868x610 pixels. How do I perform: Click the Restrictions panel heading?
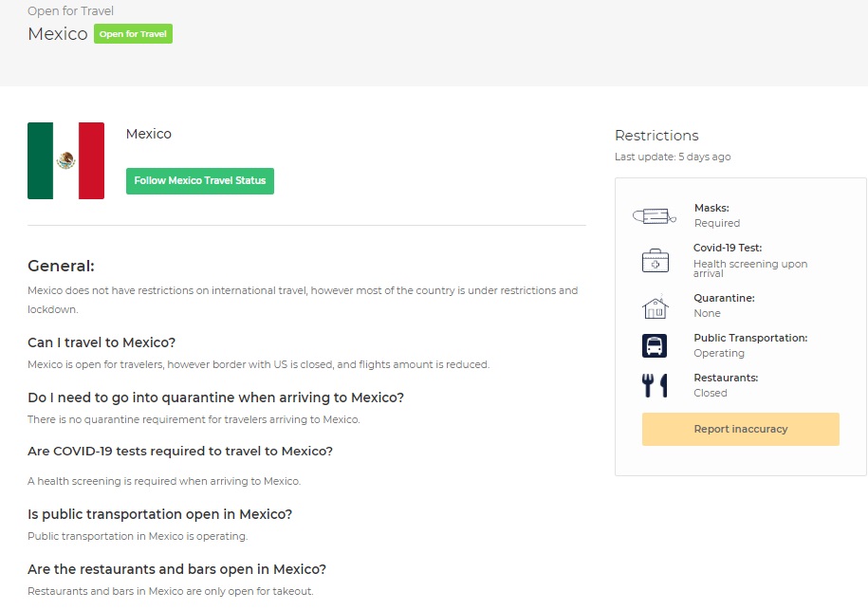[x=656, y=136]
